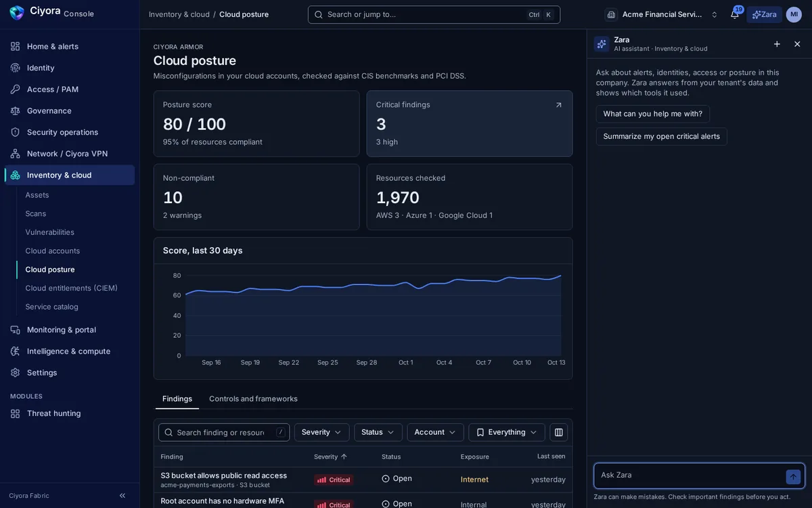Close the Zara assistant panel
This screenshot has width=812, height=508.
pyautogui.click(x=797, y=44)
